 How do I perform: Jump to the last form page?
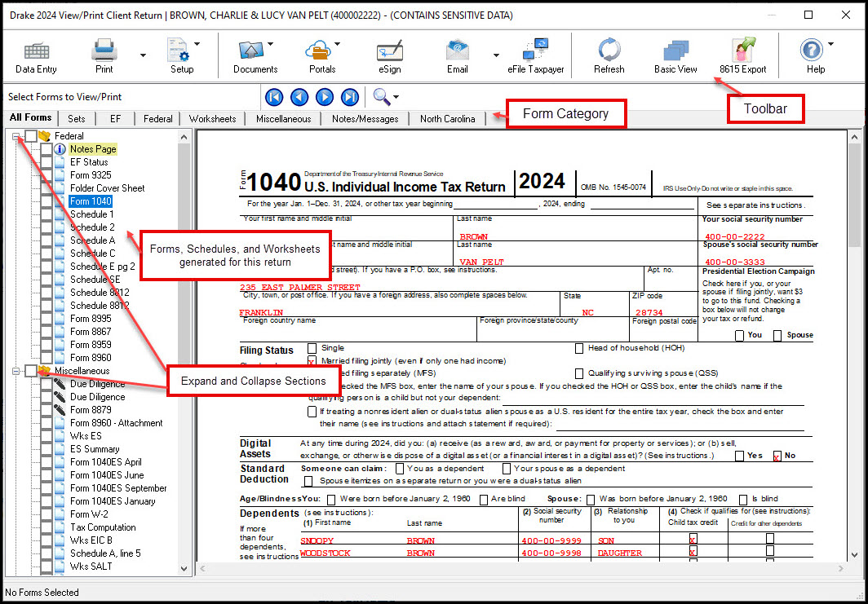pos(351,97)
